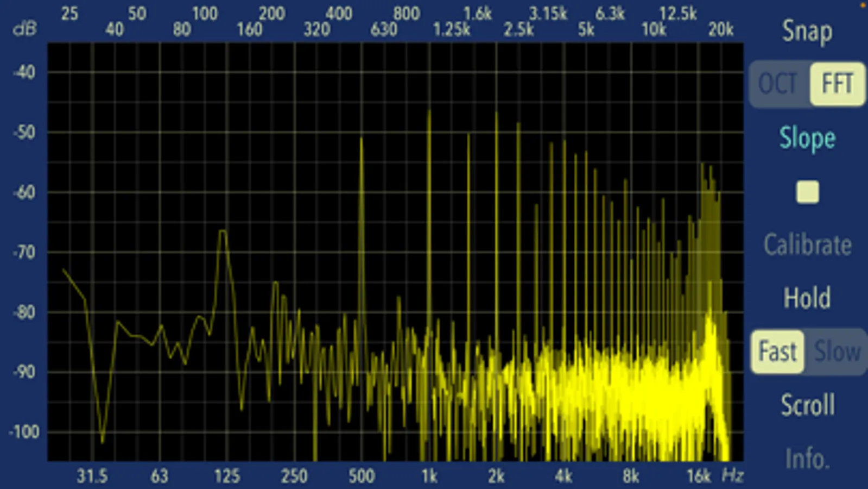Click the Hz axis unit label

tap(732, 476)
